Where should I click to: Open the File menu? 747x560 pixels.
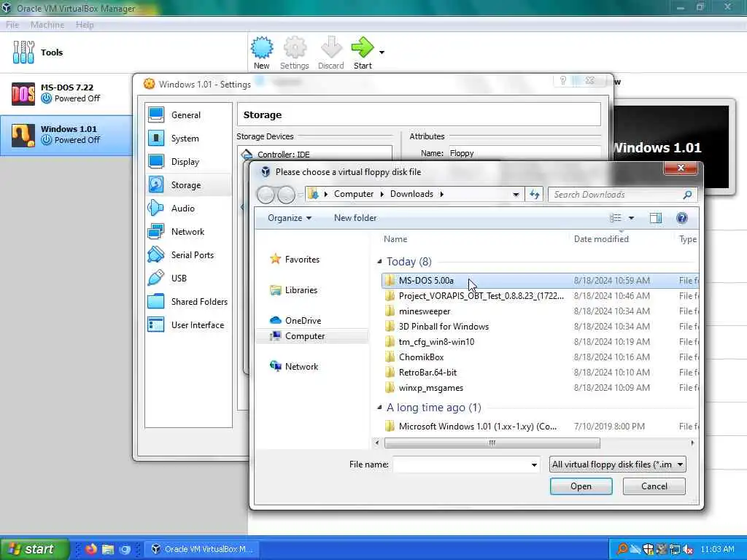tap(12, 25)
